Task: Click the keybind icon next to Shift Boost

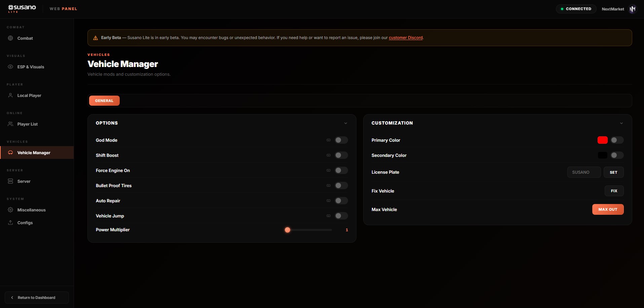Action: click(329, 155)
